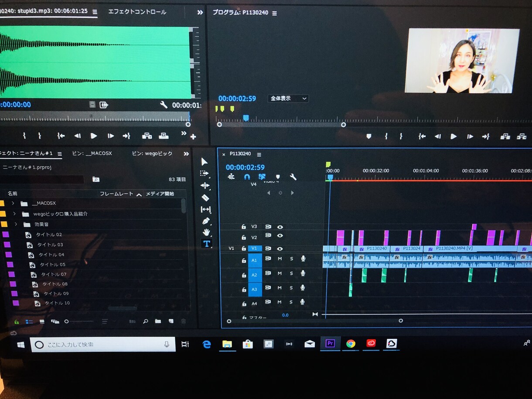Select the Razor tool
This screenshot has width=532, height=399.
tap(205, 198)
